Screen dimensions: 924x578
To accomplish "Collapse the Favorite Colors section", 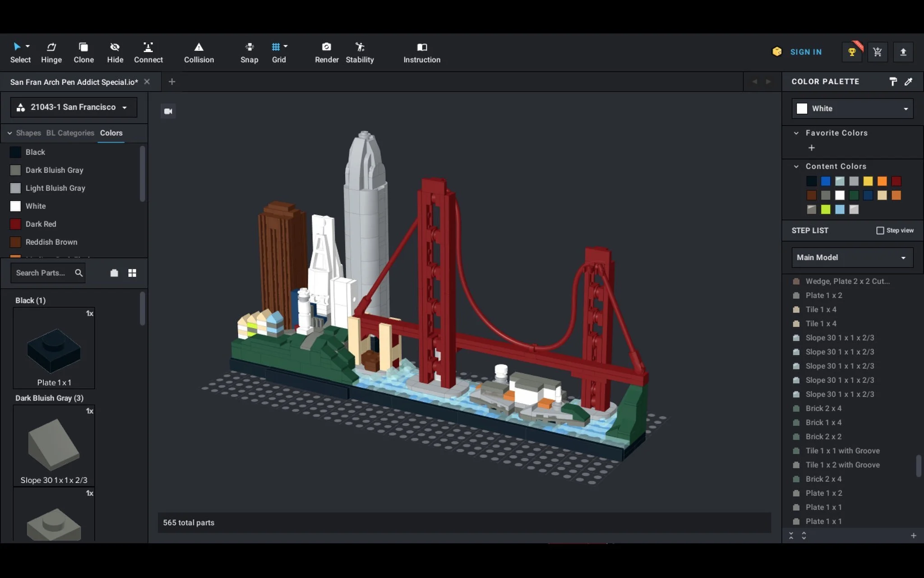I will coord(796,133).
